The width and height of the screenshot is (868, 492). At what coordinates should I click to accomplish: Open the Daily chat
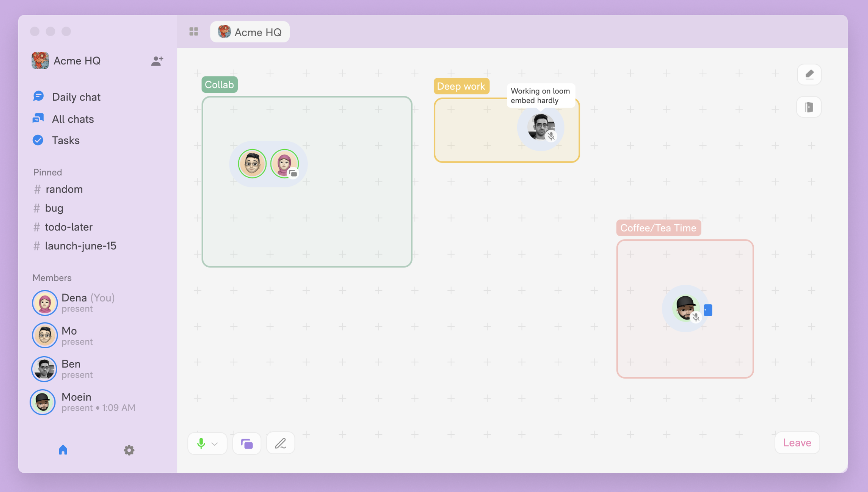point(76,97)
